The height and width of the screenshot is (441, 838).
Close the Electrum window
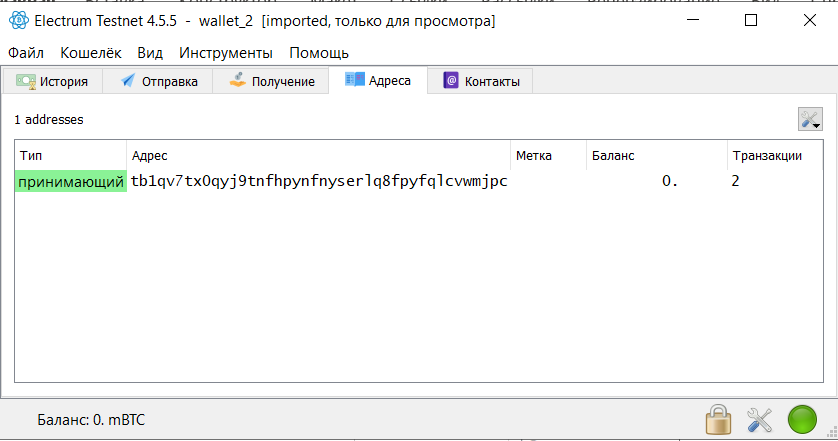810,20
